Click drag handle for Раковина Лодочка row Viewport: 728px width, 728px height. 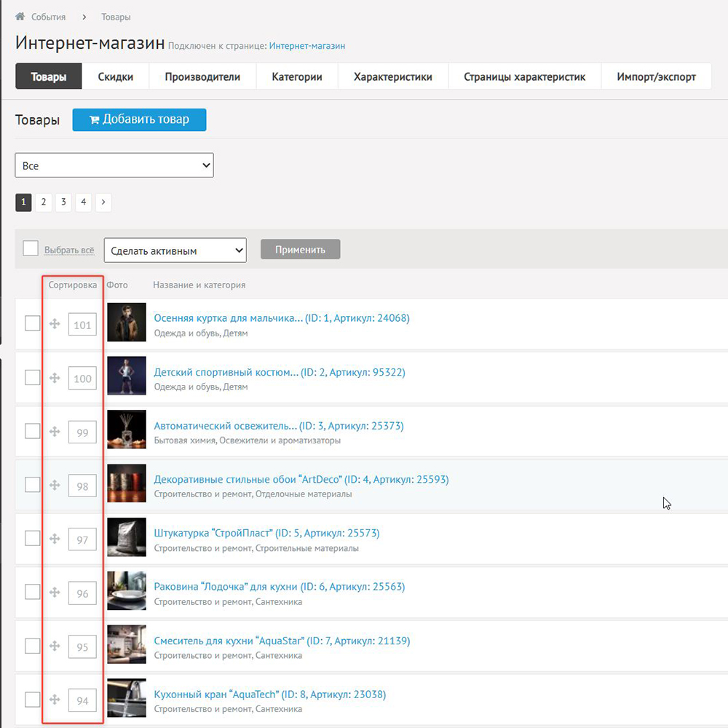pos(55,593)
